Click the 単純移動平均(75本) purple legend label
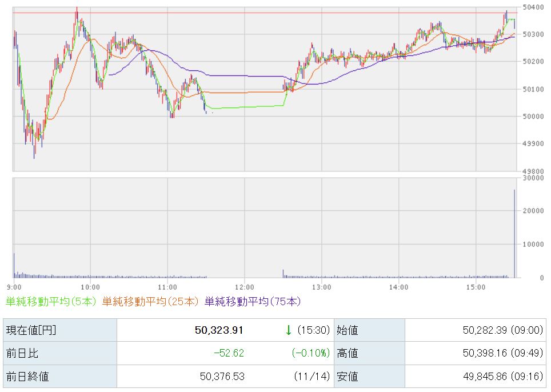This screenshot has height=392, width=551. pos(252,301)
